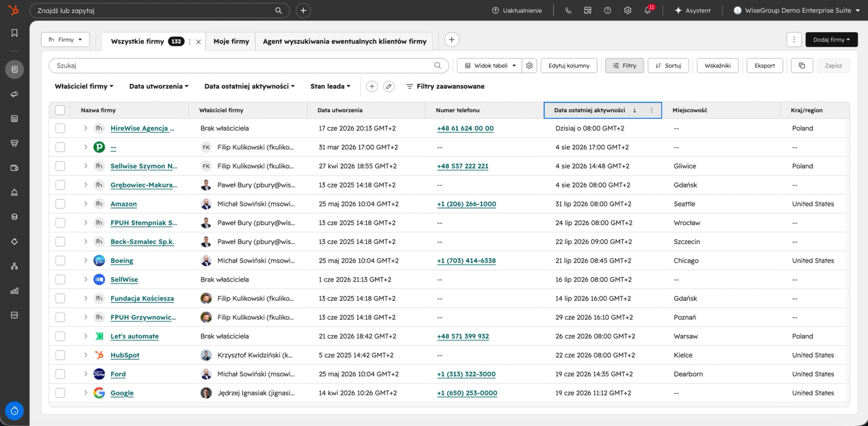Click the Sortuj button
The image size is (868, 426).
tap(668, 66)
